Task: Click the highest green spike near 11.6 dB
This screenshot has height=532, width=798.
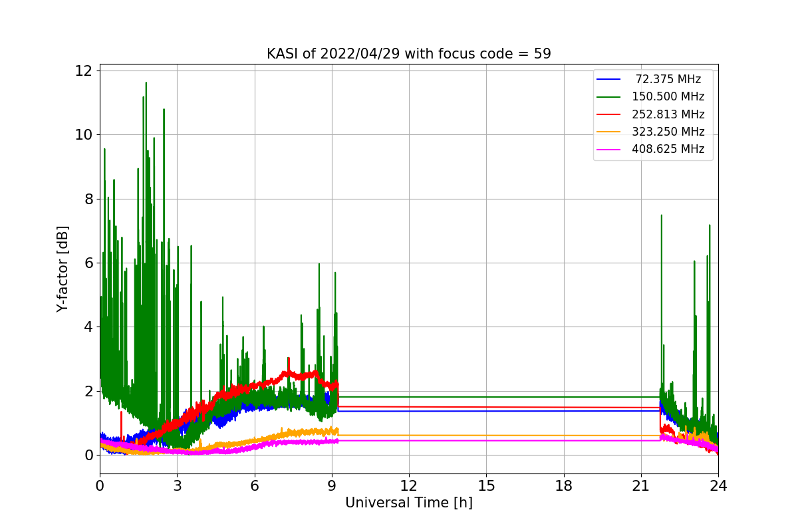Action: [146, 83]
